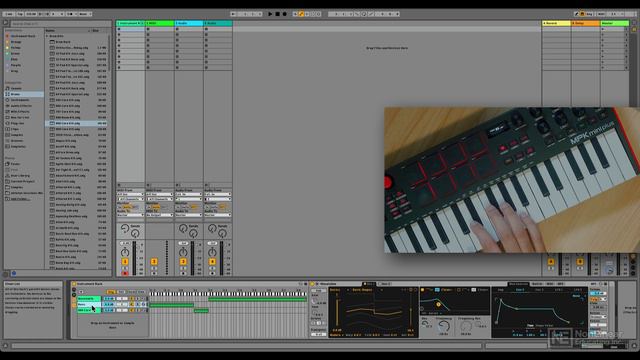This screenshot has width=640, height=360.
Task: Click the Link button in the control bar
Action: (x=9, y=14)
